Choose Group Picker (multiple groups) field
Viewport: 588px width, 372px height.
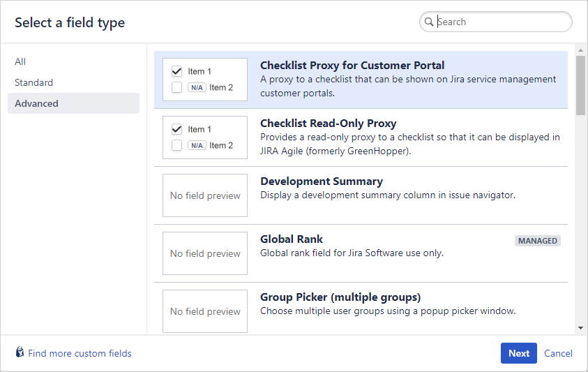pyautogui.click(x=361, y=311)
